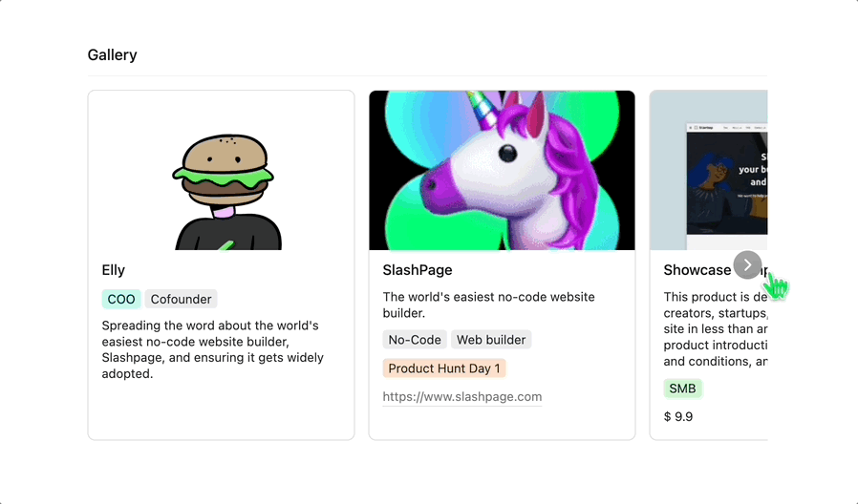Click the $ 9.9 price text

[678, 416]
